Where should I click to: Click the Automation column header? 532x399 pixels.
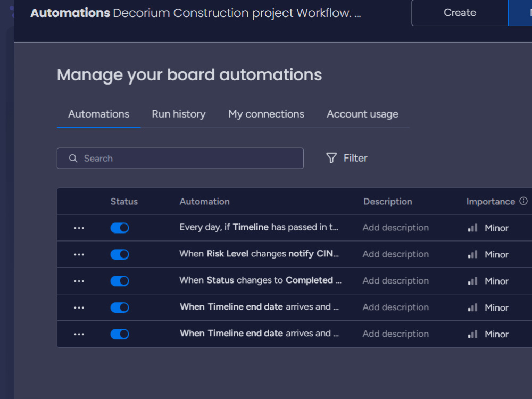(x=205, y=202)
